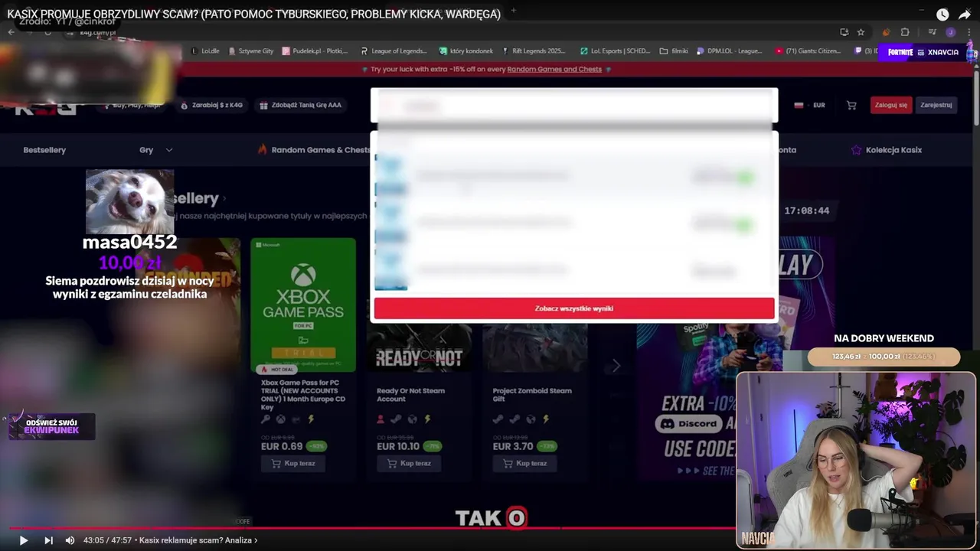Viewport: 980px width, 551px height.
Task: Open the Share arrow icon
Action: pyautogui.click(x=965, y=15)
